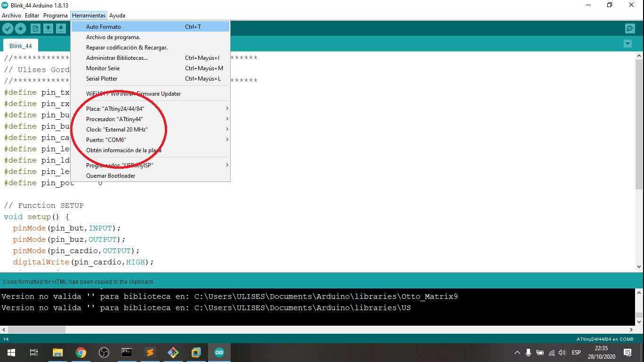Save the sketch using the down-arrow icon

click(61, 29)
